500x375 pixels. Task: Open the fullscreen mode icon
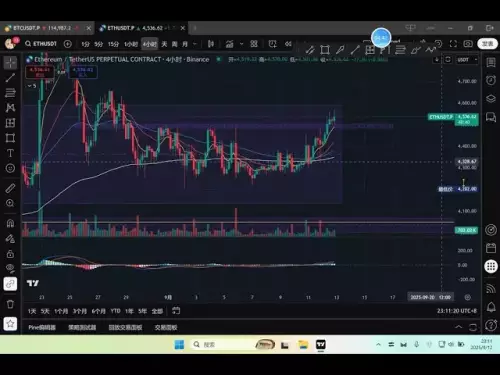[x=453, y=44]
